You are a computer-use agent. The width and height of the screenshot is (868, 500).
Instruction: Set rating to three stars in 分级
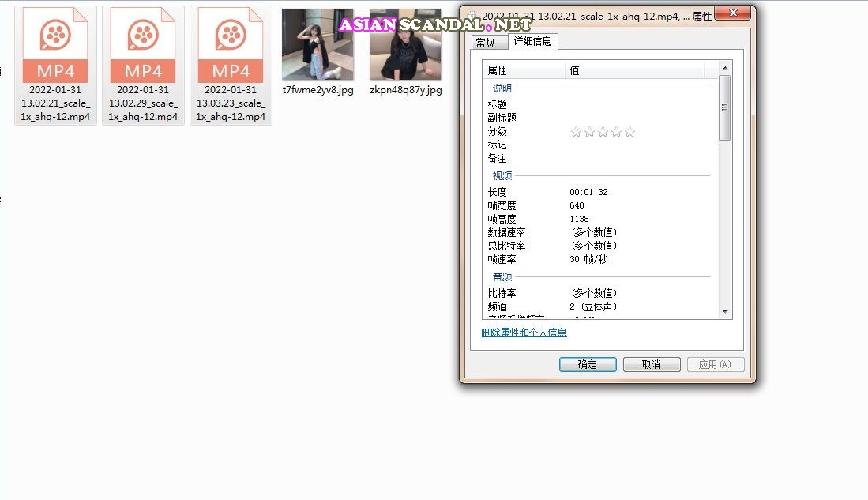click(x=603, y=132)
